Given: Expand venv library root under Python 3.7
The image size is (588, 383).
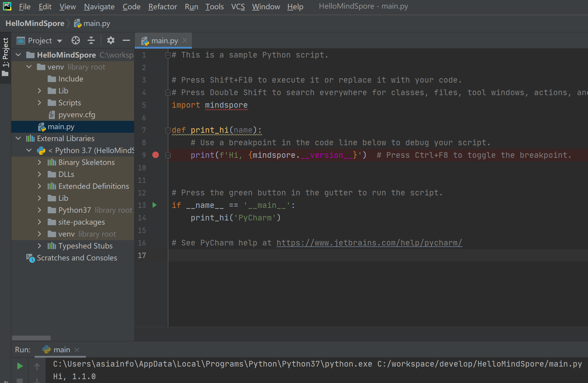Looking at the screenshot, I should (39, 234).
